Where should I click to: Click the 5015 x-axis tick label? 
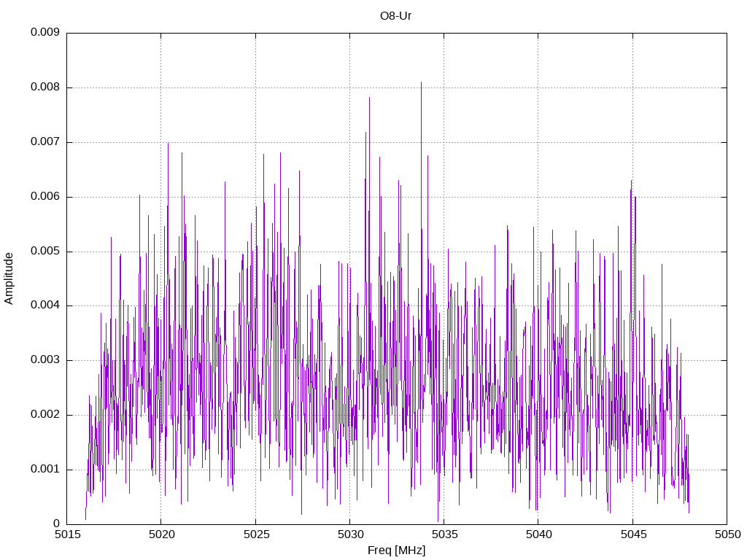[x=68, y=534]
